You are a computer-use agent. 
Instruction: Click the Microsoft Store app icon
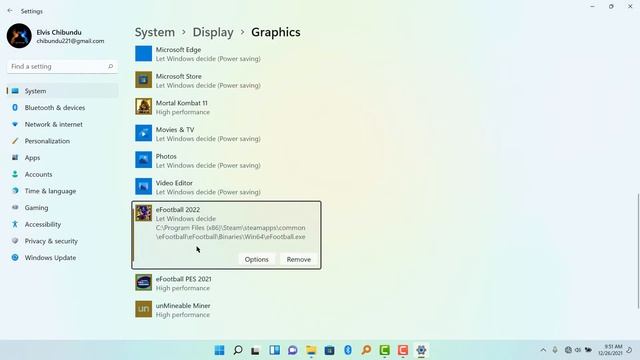pyautogui.click(x=144, y=80)
